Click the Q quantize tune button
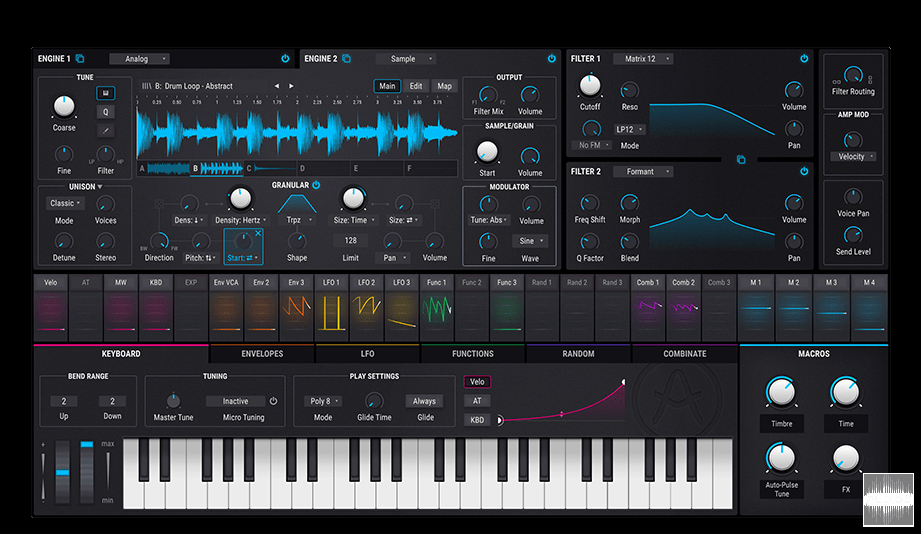The height and width of the screenshot is (534, 921). (105, 112)
